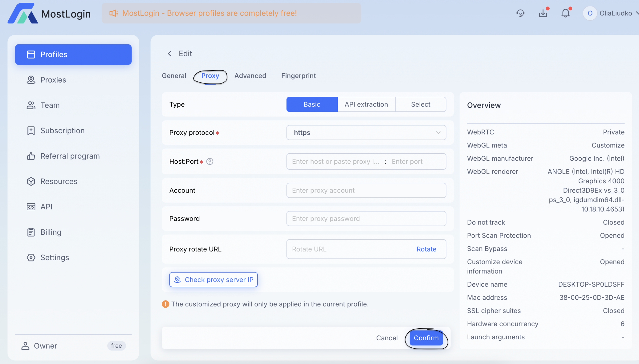
Task: Open the notifications bell
Action: (565, 13)
